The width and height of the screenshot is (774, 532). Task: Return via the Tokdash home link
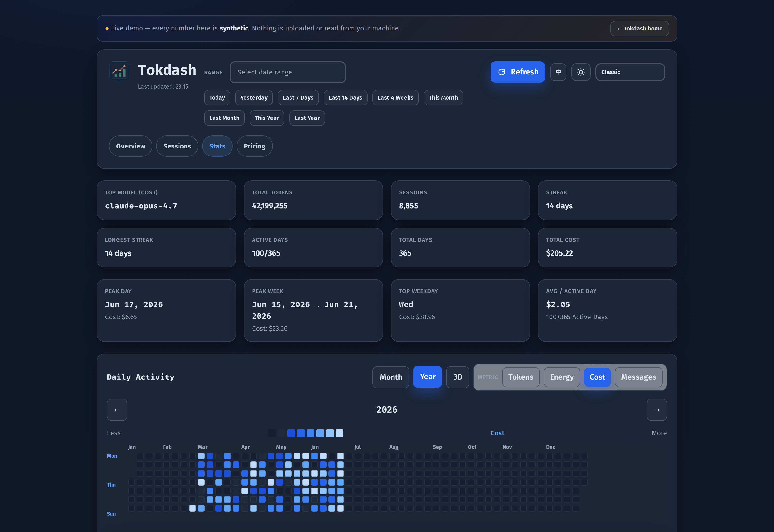click(x=639, y=29)
